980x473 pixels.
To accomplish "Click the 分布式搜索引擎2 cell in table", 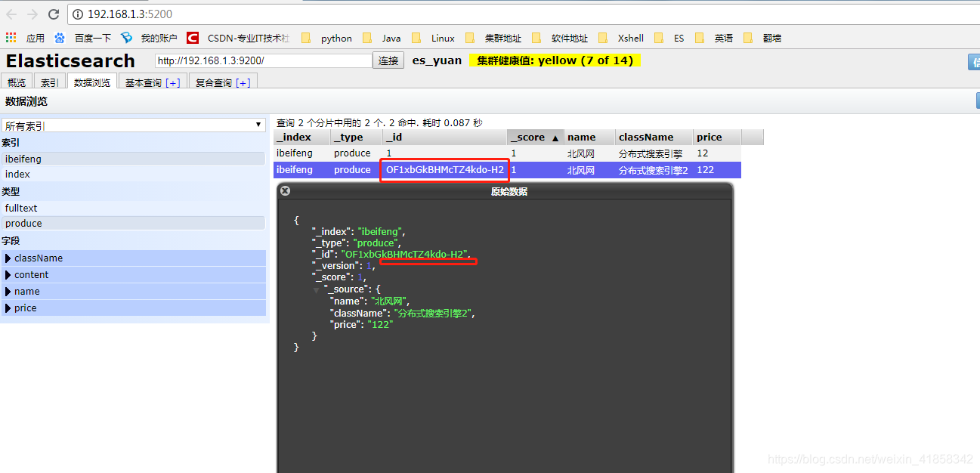I will click(654, 170).
